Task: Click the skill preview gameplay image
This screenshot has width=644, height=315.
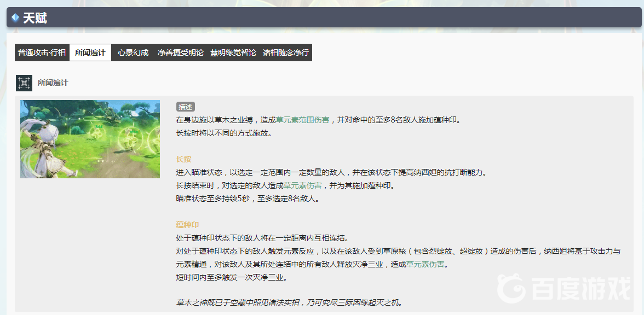Action: point(90,139)
